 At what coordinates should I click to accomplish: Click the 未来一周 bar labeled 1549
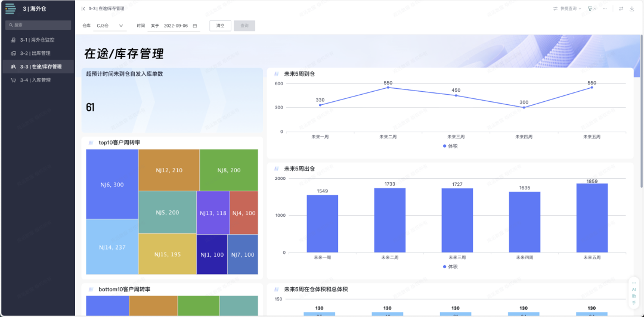[323, 224]
